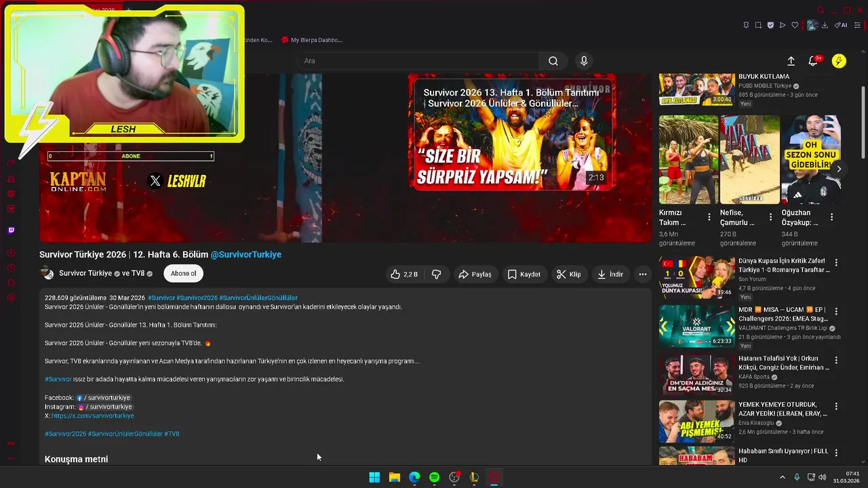The width and height of the screenshot is (868, 488).
Task: Open taskbar clock showing 07:41
Action: tap(847, 477)
